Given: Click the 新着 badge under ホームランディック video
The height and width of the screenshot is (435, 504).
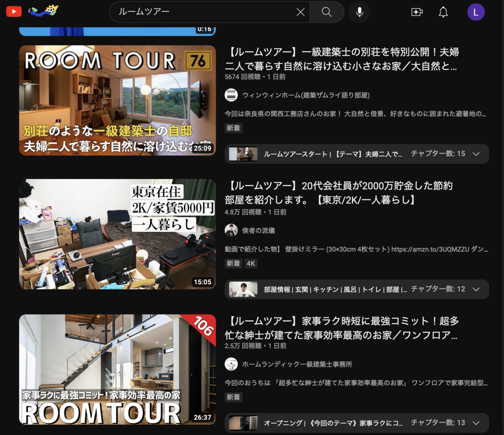Looking at the screenshot, I should pyautogui.click(x=233, y=397).
